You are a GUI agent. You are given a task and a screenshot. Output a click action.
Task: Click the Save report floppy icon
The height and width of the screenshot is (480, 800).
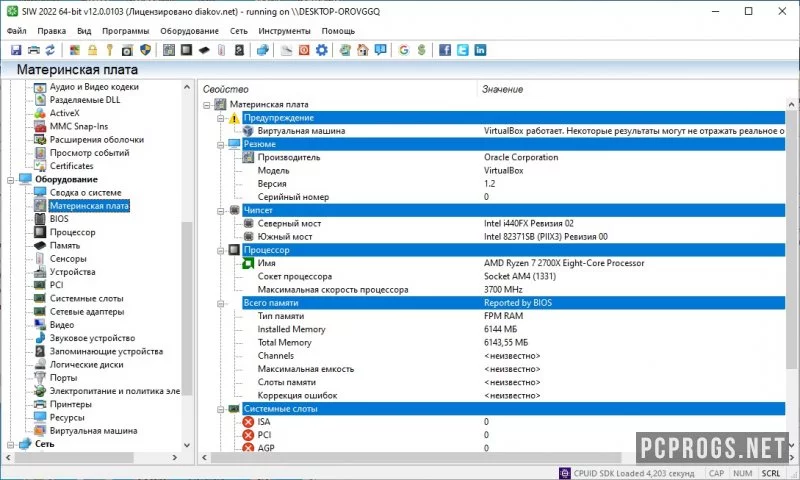16,50
